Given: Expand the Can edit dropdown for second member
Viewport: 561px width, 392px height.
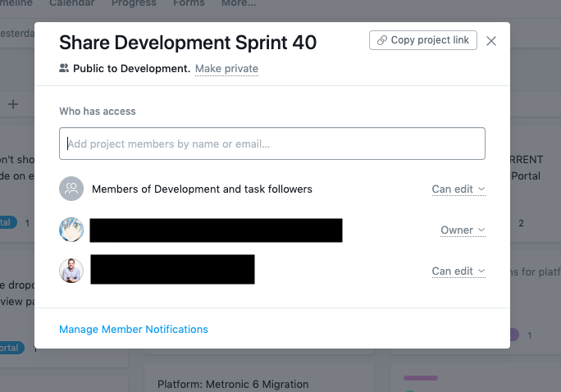Looking at the screenshot, I should [x=458, y=271].
